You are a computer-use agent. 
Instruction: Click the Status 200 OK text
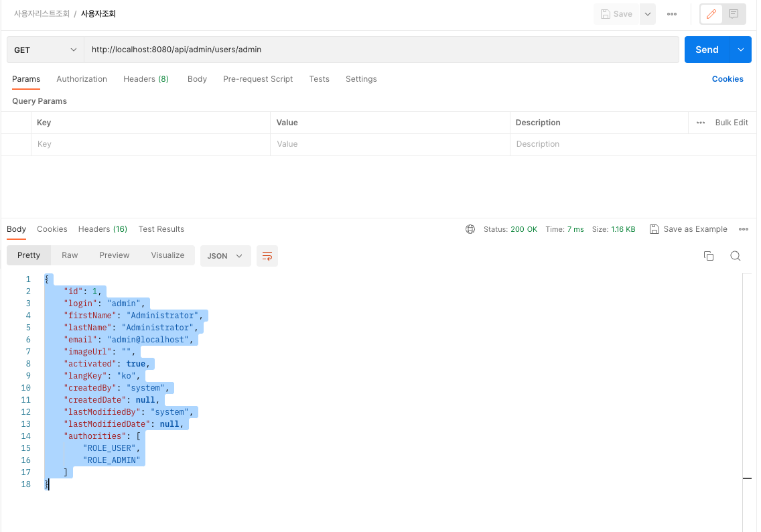tap(510, 229)
